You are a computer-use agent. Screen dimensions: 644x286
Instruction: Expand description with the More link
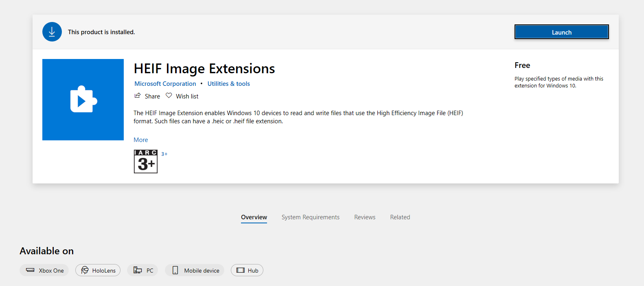coord(141,140)
